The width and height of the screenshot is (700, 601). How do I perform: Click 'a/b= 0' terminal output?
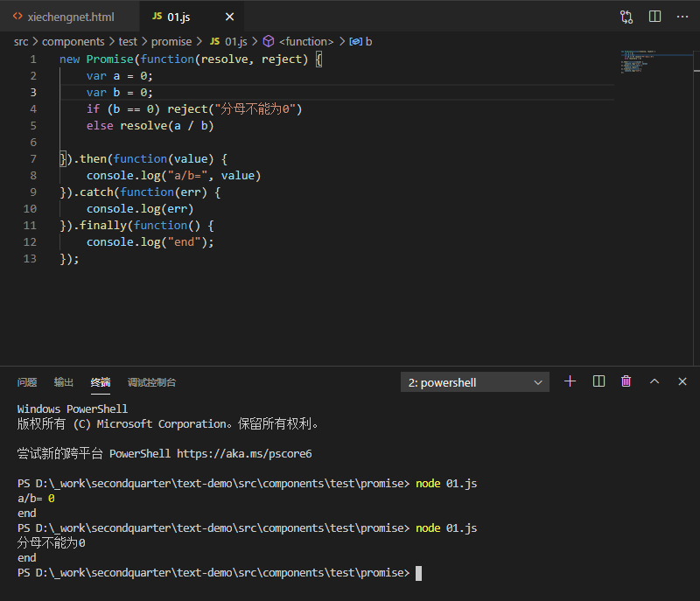point(36,499)
